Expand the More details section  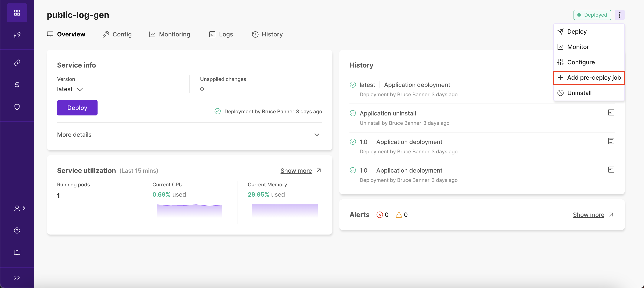[x=190, y=135]
